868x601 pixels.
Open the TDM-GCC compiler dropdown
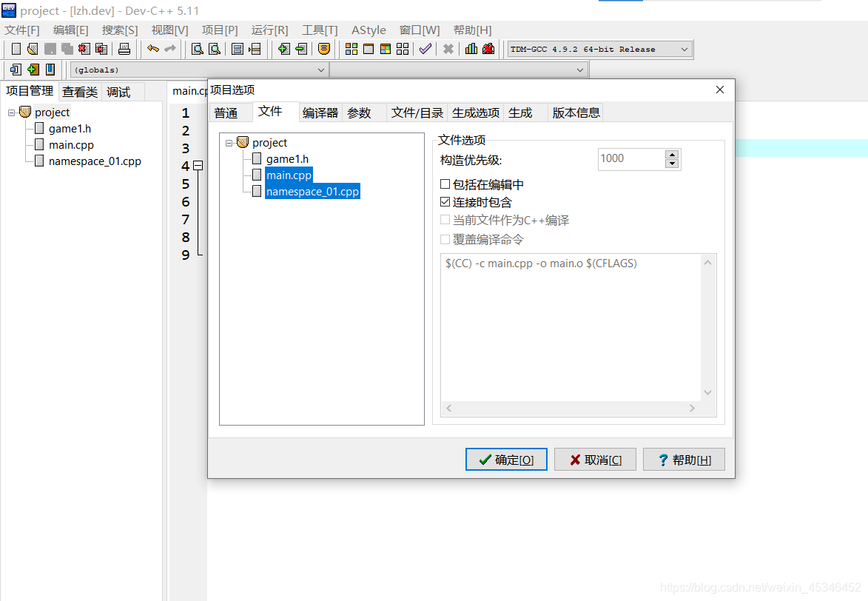click(x=684, y=49)
